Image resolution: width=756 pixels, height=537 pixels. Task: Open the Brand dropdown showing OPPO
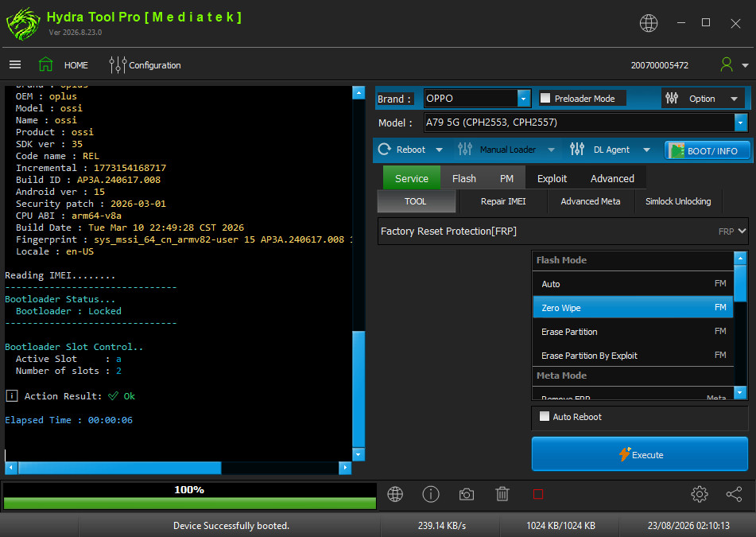tap(477, 99)
